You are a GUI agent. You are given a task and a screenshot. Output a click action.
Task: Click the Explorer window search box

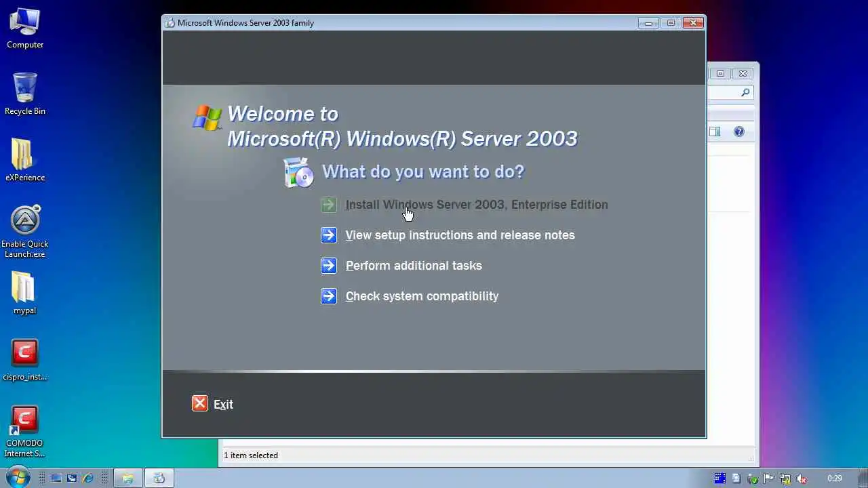tap(730, 92)
